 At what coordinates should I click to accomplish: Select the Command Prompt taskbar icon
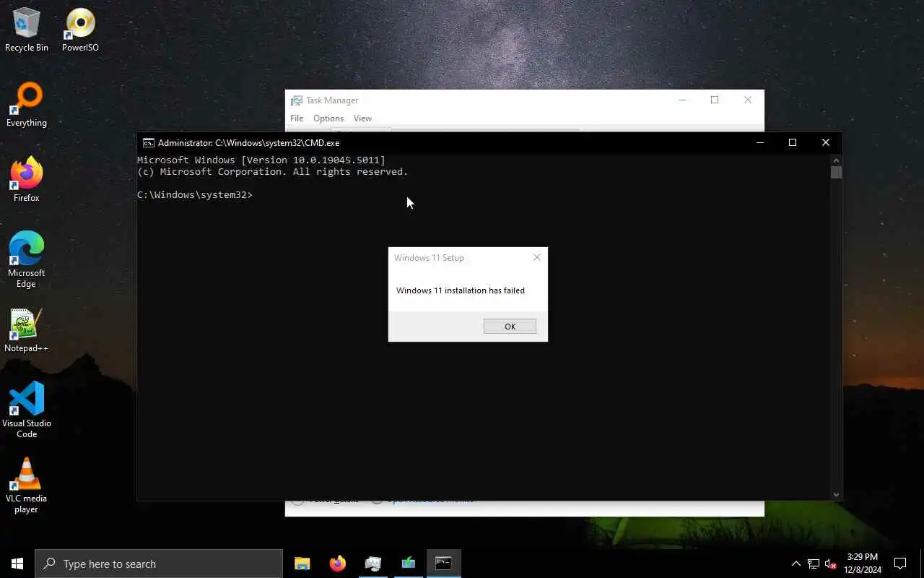tap(443, 564)
